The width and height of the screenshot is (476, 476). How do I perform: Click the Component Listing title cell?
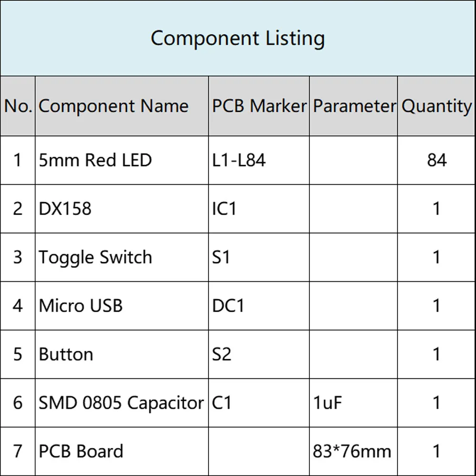238,38
